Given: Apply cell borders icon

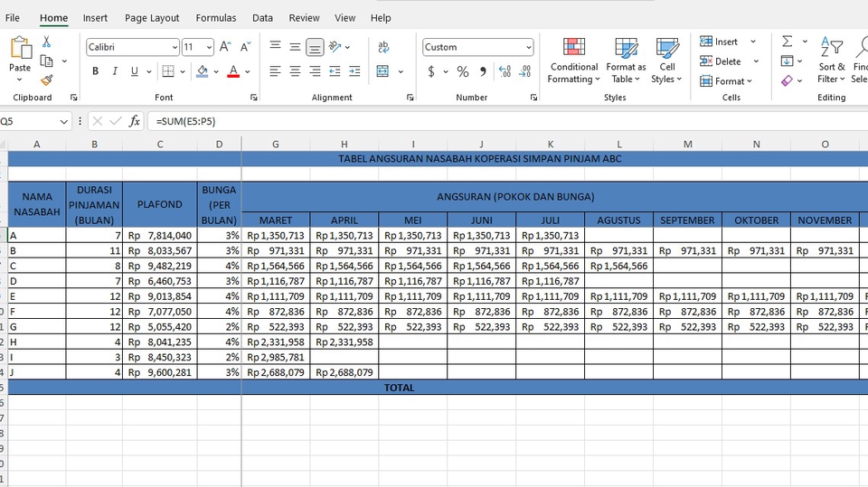Looking at the screenshot, I should pos(168,71).
